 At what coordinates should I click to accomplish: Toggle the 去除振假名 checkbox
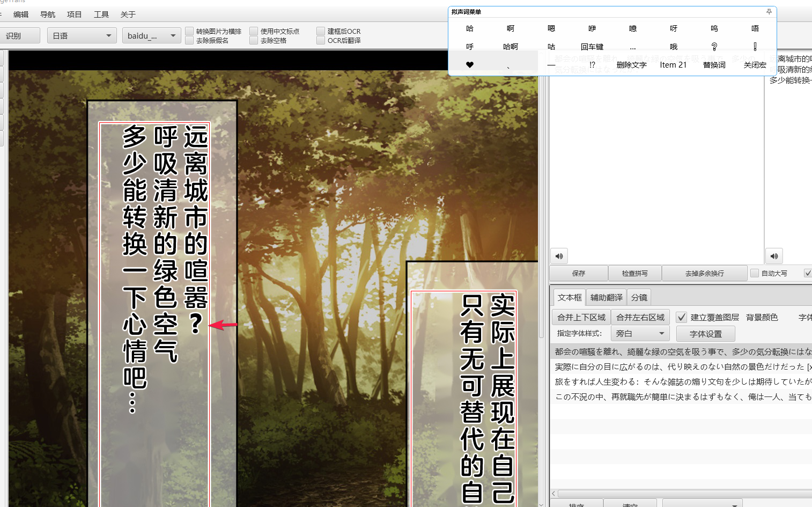[x=189, y=40]
